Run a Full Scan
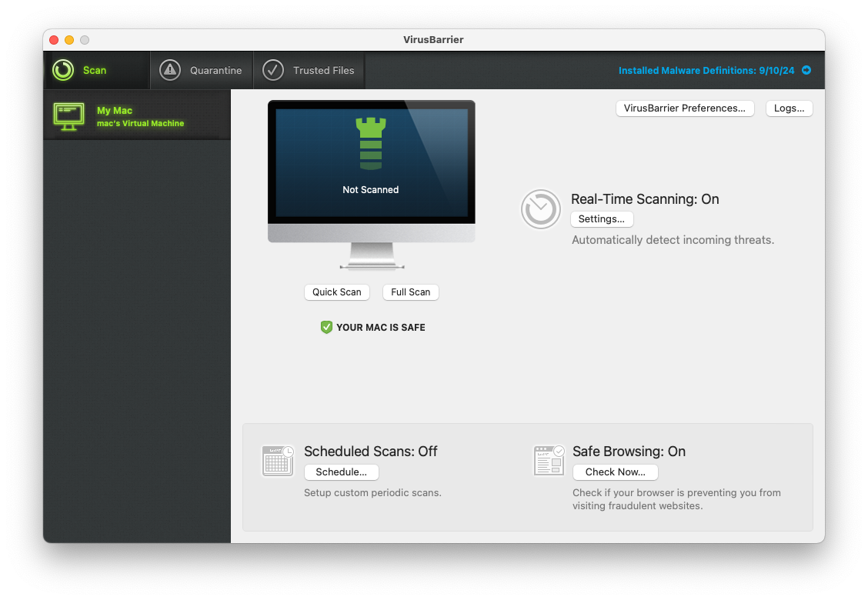The height and width of the screenshot is (600, 868). click(410, 292)
